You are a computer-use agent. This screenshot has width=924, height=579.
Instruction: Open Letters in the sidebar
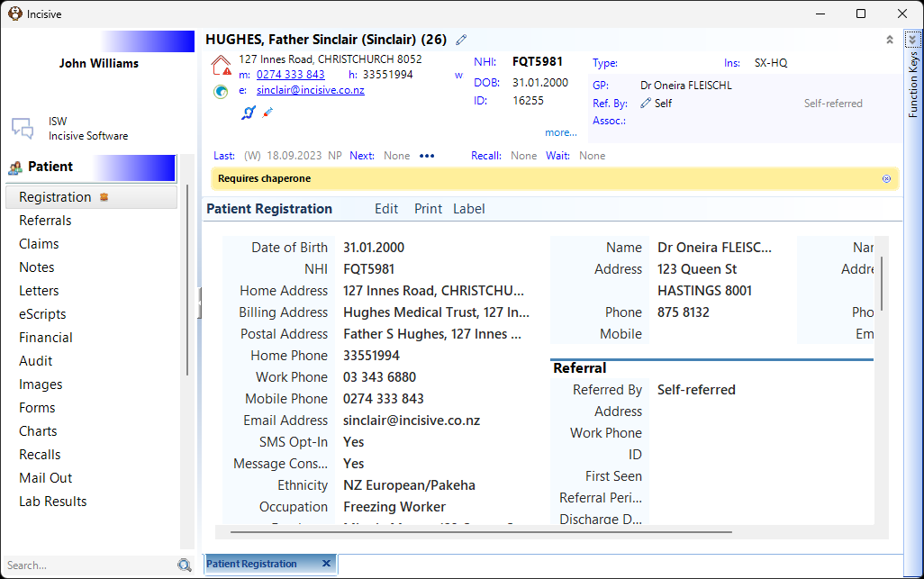pyautogui.click(x=39, y=291)
